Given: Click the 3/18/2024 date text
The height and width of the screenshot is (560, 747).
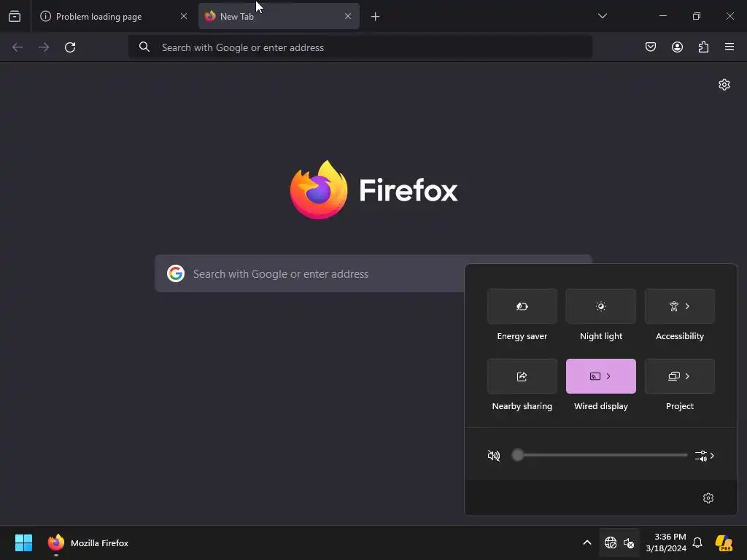Looking at the screenshot, I should coord(666,548).
